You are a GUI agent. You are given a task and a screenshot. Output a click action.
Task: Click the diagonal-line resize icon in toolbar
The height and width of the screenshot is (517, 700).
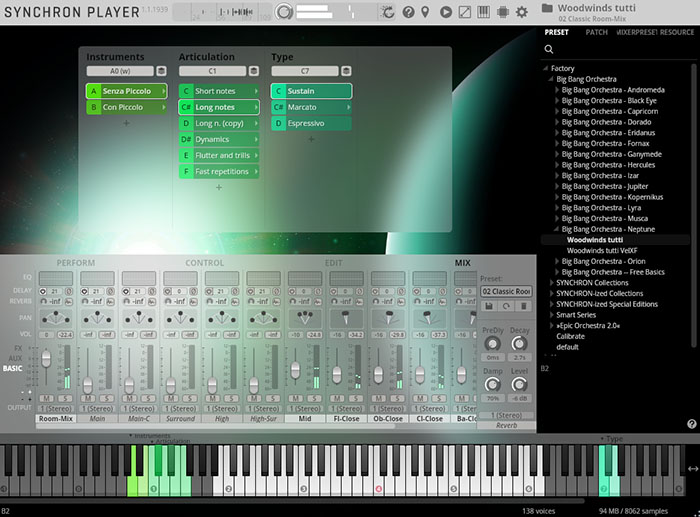coord(465,12)
